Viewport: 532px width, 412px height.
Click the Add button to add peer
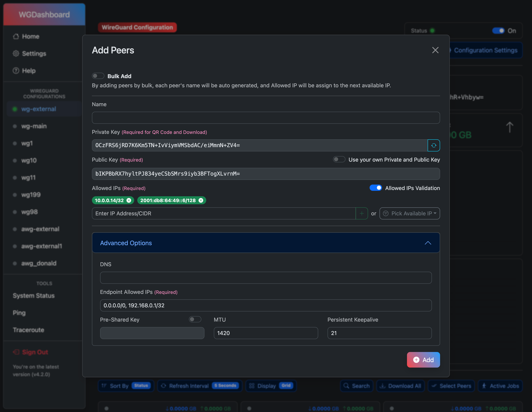click(423, 360)
